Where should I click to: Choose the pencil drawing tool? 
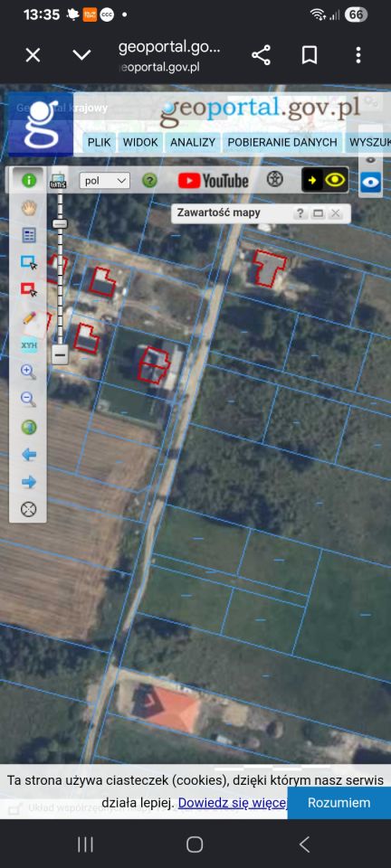coord(28,317)
